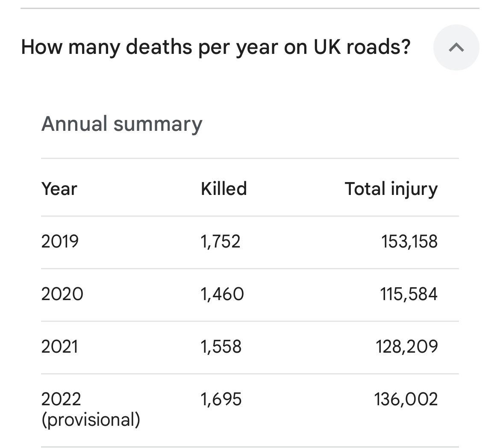Viewport: 500px width, 448px height.
Task: Select the 2019 year cell
Action: point(60,242)
